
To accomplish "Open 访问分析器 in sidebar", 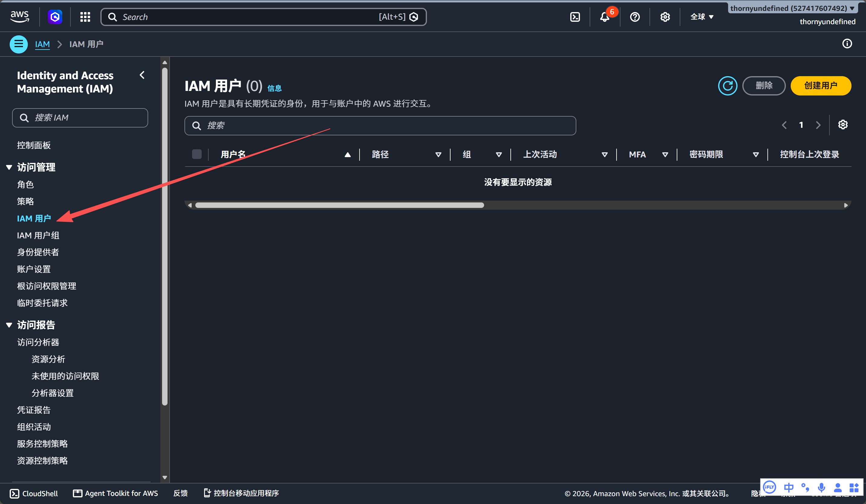I will 38,342.
